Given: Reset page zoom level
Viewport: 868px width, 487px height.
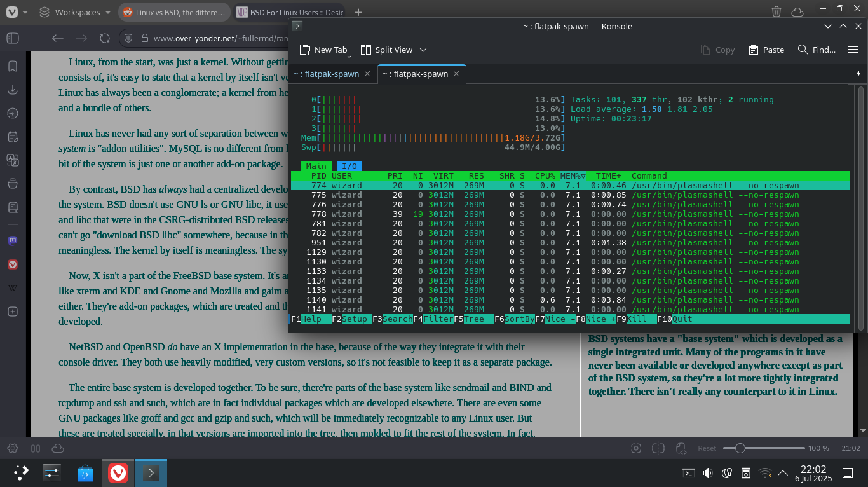Looking at the screenshot, I should tap(707, 448).
